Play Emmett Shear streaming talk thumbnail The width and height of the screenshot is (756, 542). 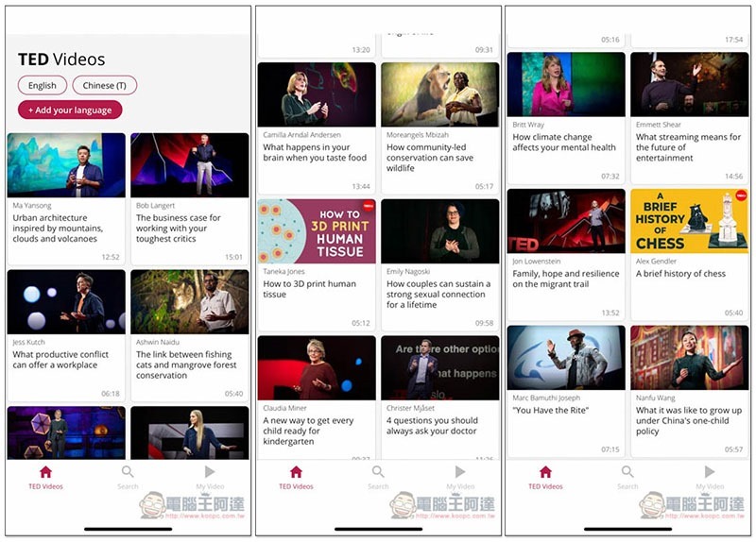tap(689, 84)
